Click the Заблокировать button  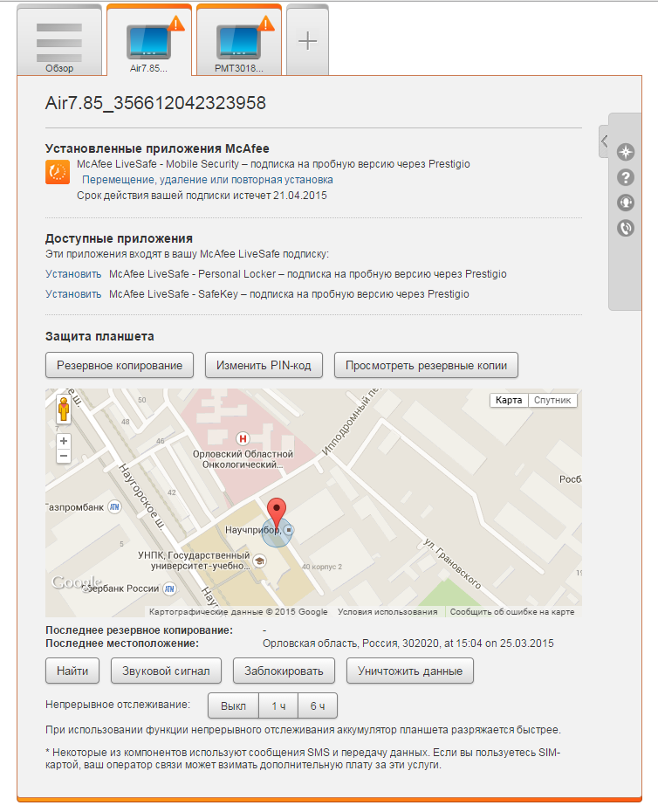284,671
